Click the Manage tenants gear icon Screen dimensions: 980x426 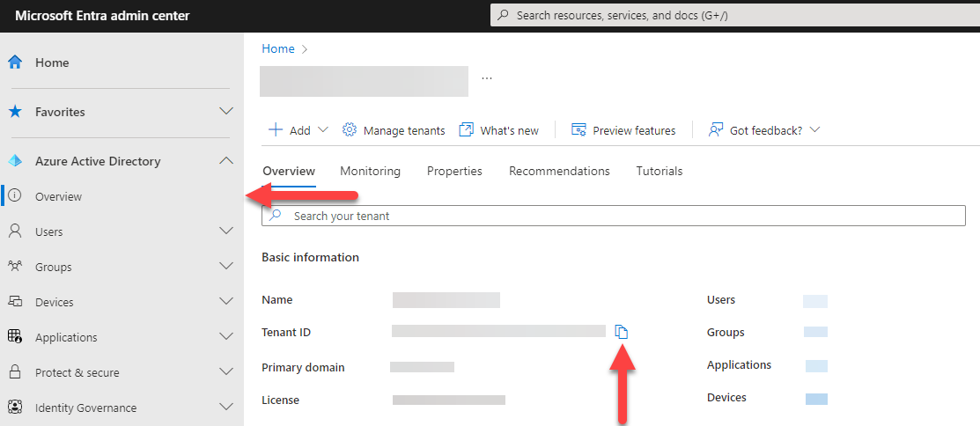349,130
